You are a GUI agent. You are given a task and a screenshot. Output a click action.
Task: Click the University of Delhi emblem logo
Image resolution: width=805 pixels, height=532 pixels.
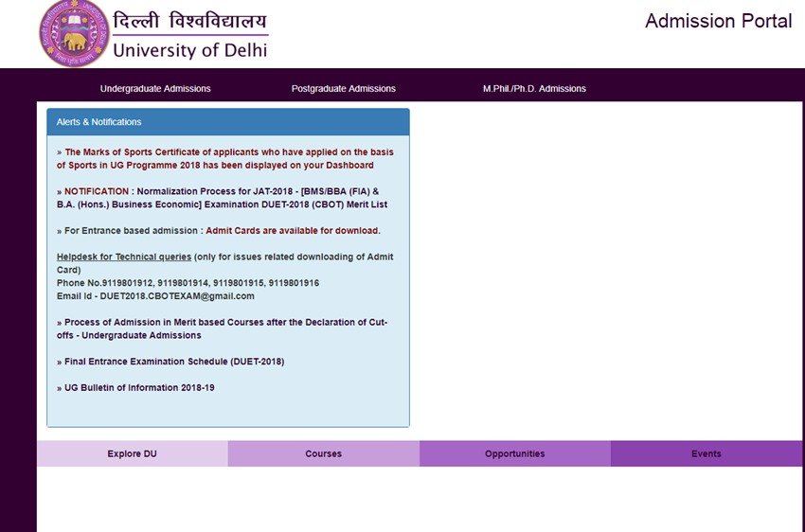pyautogui.click(x=74, y=33)
